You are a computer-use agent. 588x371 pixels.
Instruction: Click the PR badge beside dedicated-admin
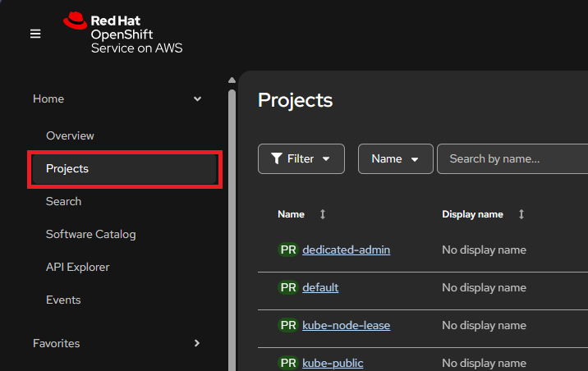coord(288,250)
